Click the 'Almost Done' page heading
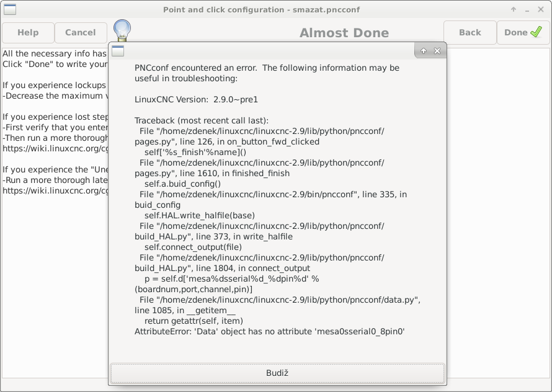 (344, 33)
